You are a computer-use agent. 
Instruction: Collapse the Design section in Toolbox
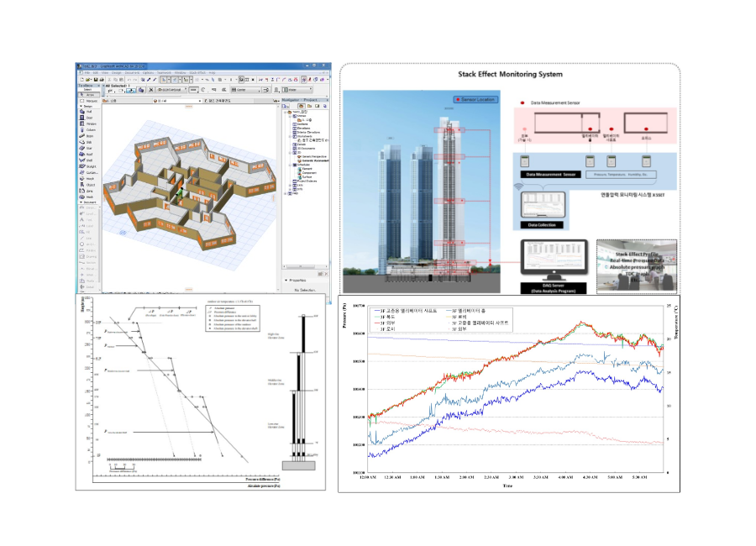click(81, 108)
